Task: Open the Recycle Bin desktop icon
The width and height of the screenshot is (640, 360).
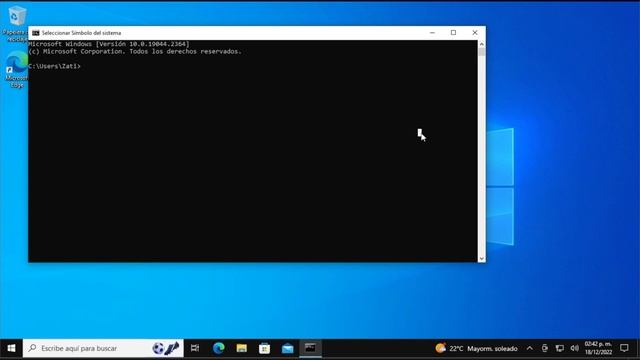Action: coord(16,24)
